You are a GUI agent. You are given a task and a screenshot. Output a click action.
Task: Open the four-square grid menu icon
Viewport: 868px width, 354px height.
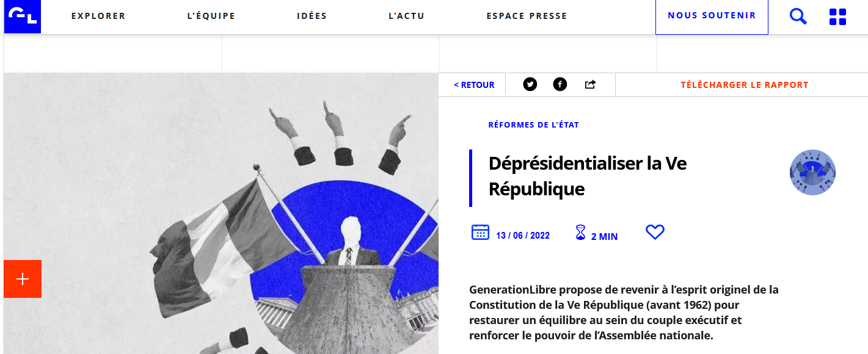coord(837,16)
